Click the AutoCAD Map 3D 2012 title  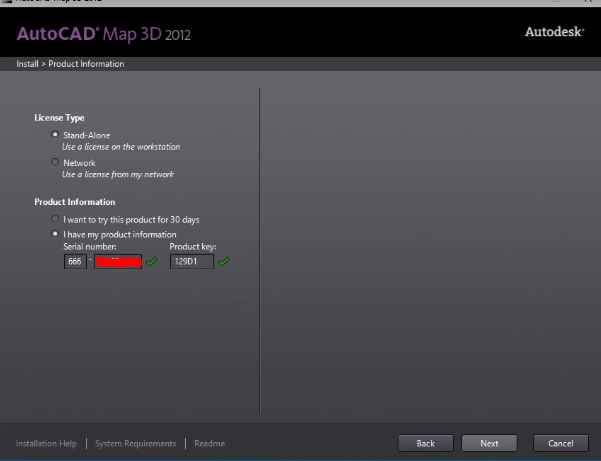click(x=103, y=34)
